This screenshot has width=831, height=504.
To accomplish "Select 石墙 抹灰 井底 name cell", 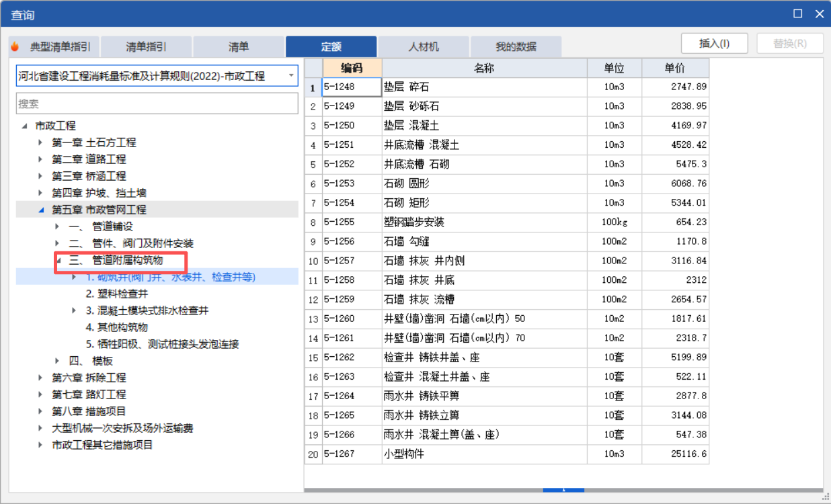I will (x=484, y=280).
